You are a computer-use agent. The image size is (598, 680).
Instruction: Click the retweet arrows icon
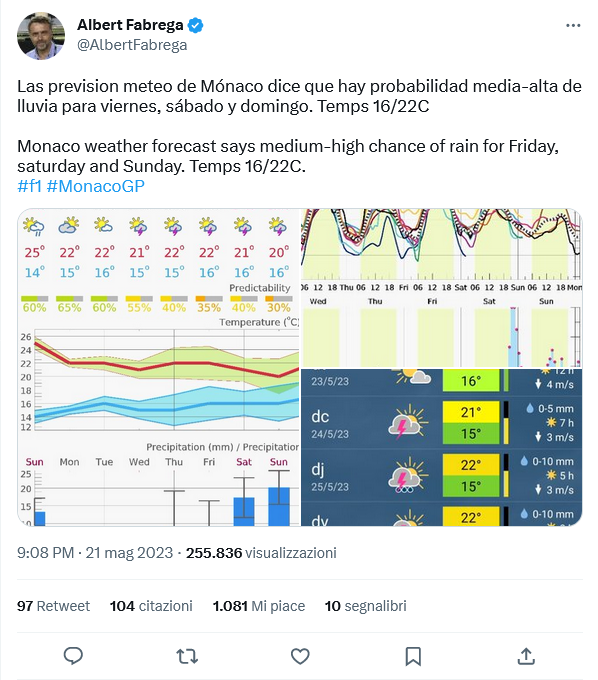click(187, 656)
